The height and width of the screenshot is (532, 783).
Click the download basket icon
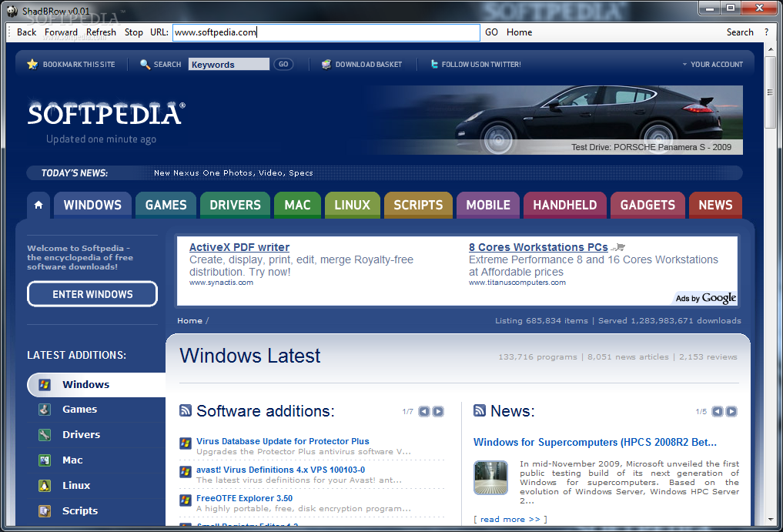pyautogui.click(x=326, y=64)
